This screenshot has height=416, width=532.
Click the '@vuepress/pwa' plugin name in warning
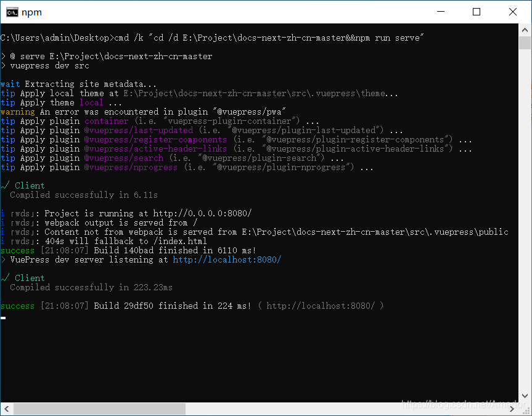250,112
